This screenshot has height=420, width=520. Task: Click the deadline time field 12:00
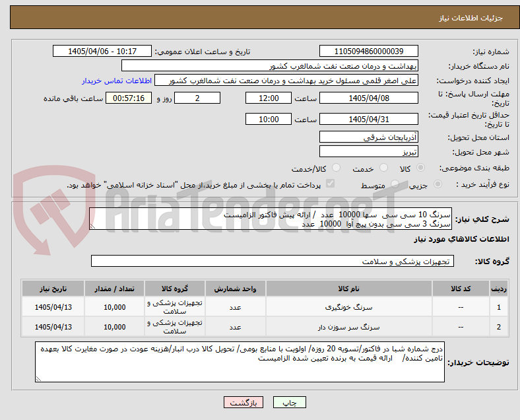click(x=269, y=98)
